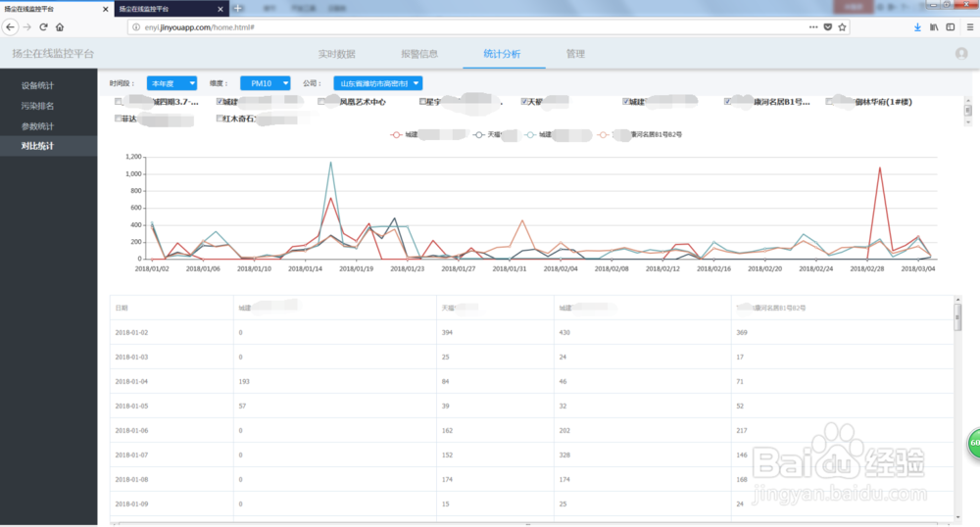Uncheck the 康河名居B1号 checkbox
This screenshot has width=980, height=527.
coord(727,102)
